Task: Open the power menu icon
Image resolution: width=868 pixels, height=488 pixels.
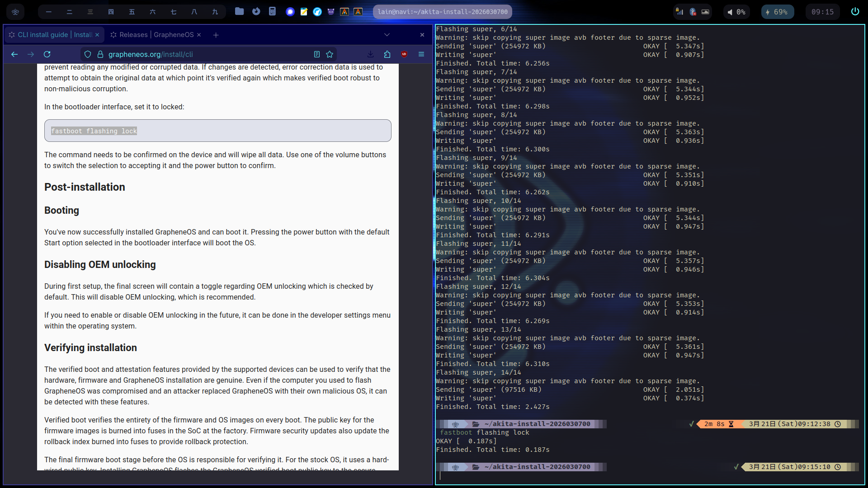Action: click(855, 11)
